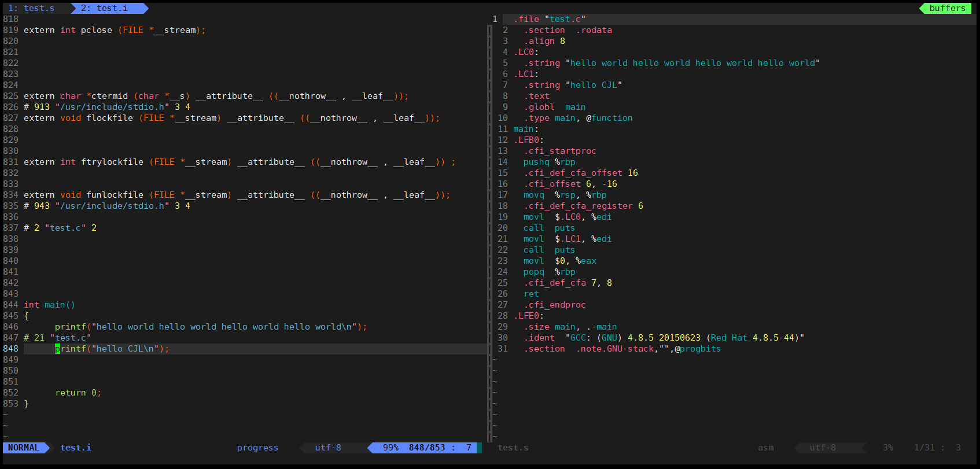Click 'pushq %rbp' instruction
This screenshot has height=469, width=980.
[x=550, y=162]
